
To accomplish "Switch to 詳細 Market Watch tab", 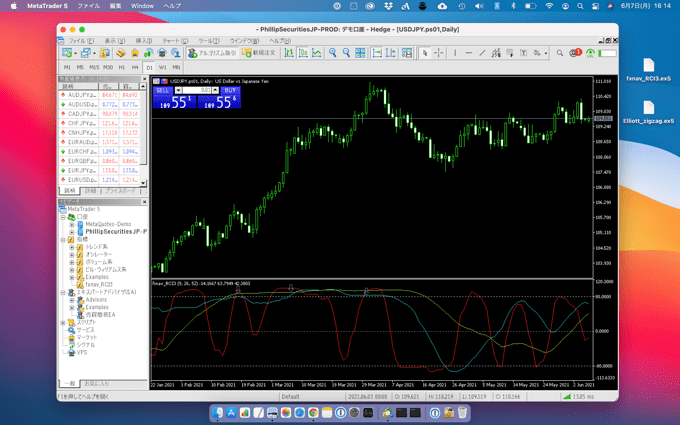I will click(90, 191).
